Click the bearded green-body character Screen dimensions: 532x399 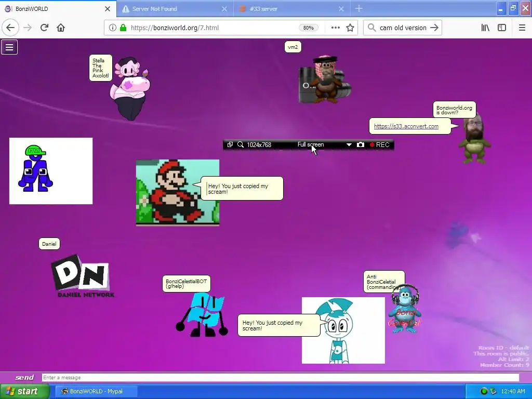coord(474,139)
